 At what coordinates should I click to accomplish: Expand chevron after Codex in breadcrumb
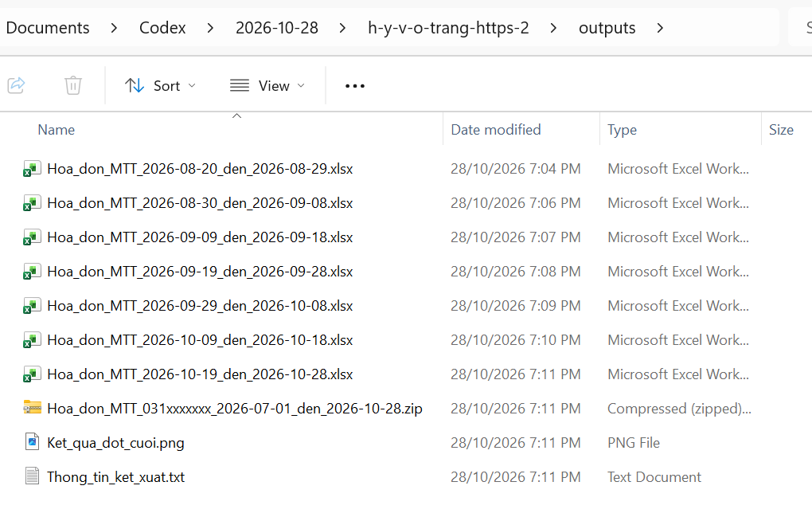tap(210, 28)
